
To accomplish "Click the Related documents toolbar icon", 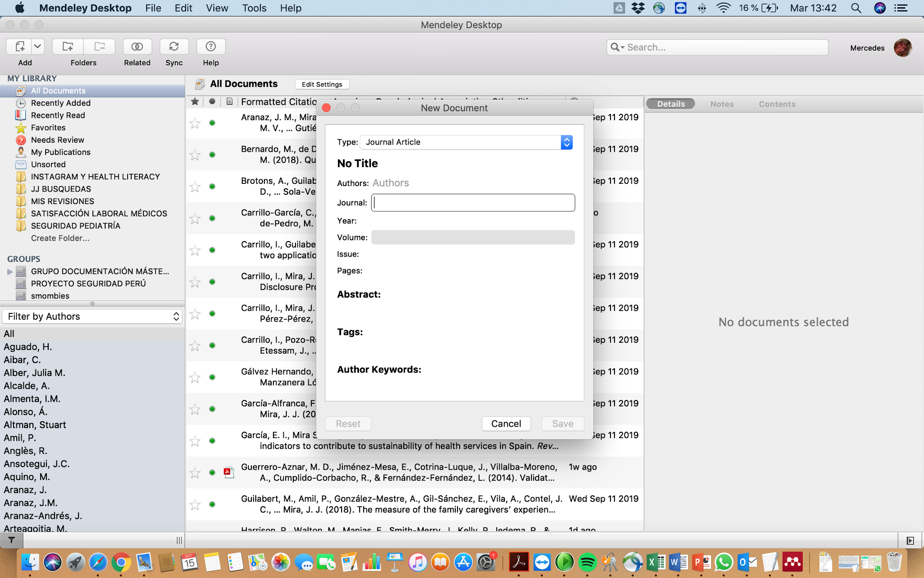I will pos(137,47).
